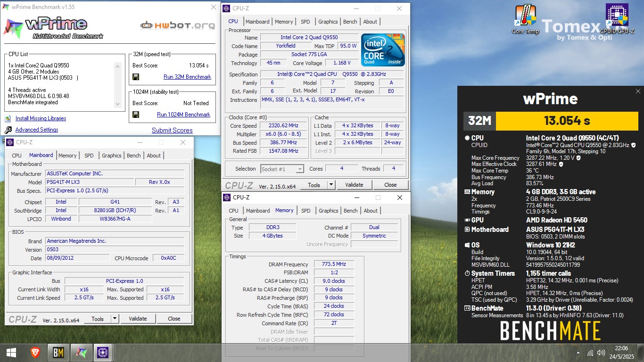Select the CPU tab in the CPU-Z Mainboard window

pos(17,156)
